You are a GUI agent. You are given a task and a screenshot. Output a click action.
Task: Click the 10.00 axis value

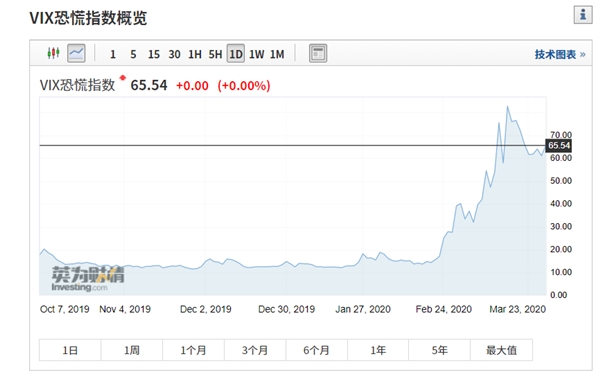coord(561,272)
